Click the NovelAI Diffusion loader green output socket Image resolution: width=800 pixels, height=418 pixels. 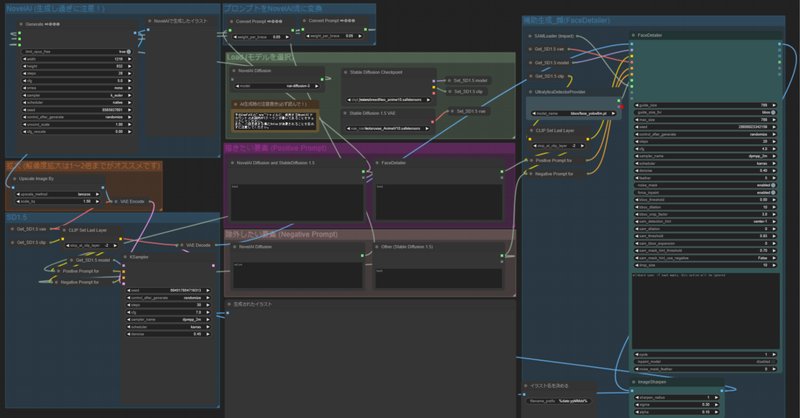click(322, 79)
